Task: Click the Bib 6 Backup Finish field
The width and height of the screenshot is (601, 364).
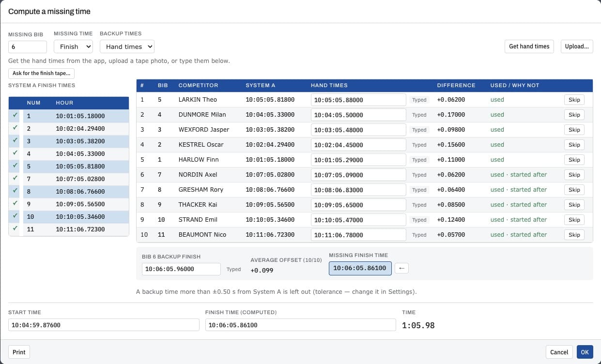Action: (x=181, y=269)
